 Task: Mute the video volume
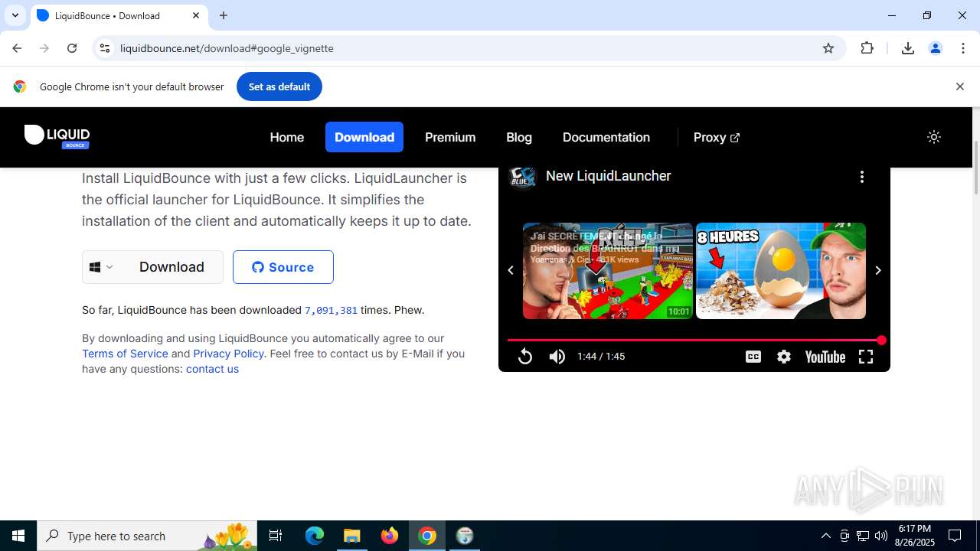pyautogui.click(x=557, y=357)
